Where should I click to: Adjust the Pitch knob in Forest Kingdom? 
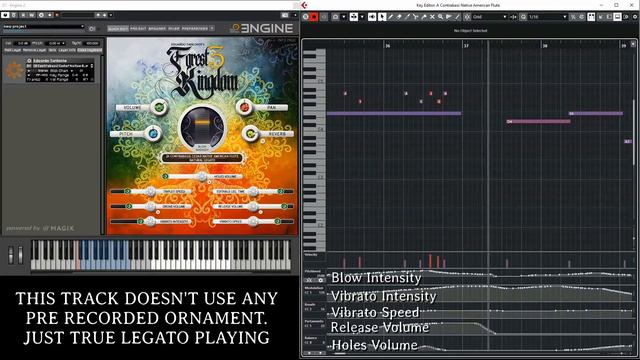point(153,133)
